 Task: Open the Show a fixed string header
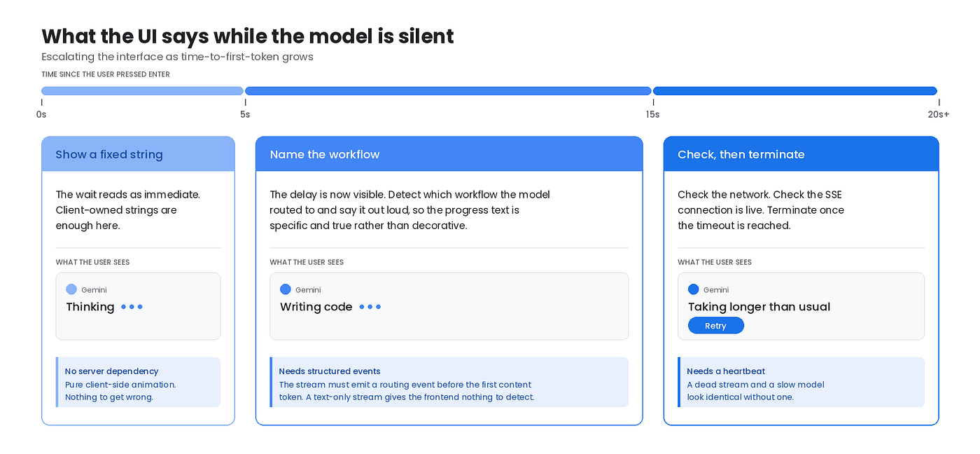click(138, 154)
